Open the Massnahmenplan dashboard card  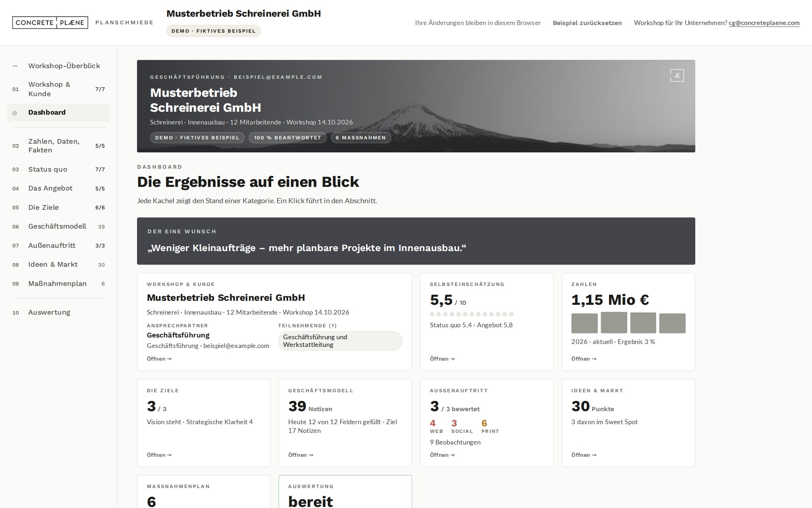click(203, 492)
